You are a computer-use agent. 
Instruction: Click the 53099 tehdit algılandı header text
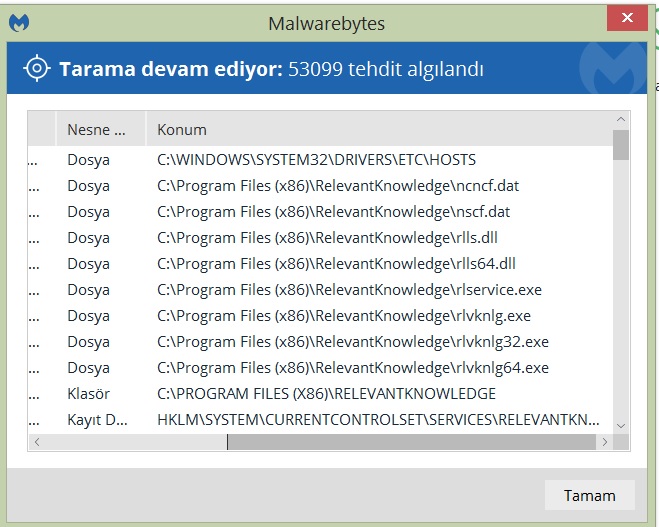click(x=386, y=69)
